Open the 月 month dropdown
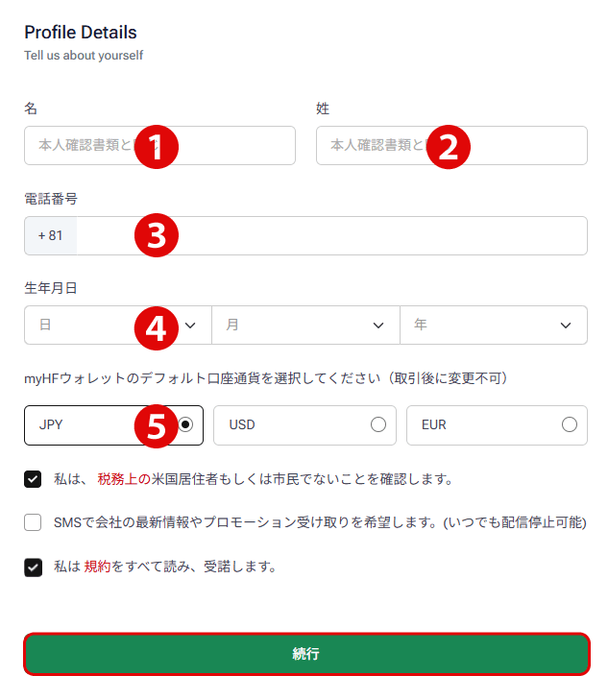Viewport: 608px width, 700px height. pyautogui.click(x=305, y=326)
